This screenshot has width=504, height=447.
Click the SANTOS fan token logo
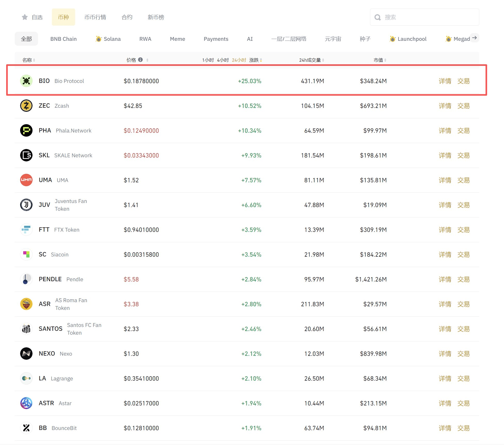(x=26, y=329)
